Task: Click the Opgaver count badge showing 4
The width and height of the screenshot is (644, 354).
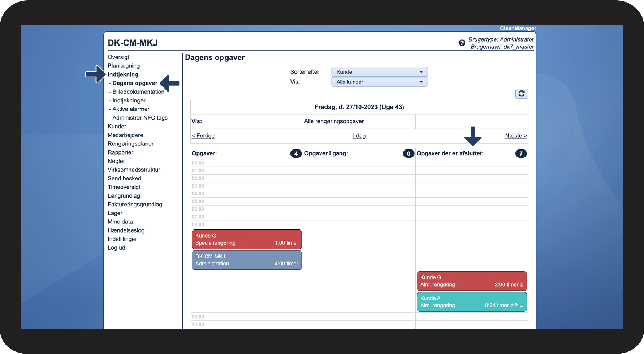Action: pos(296,153)
